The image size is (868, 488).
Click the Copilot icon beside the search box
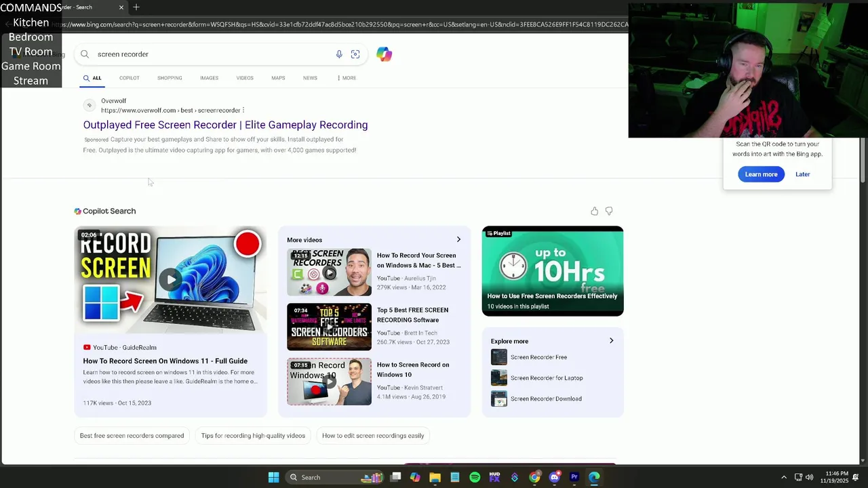pyautogui.click(x=384, y=54)
